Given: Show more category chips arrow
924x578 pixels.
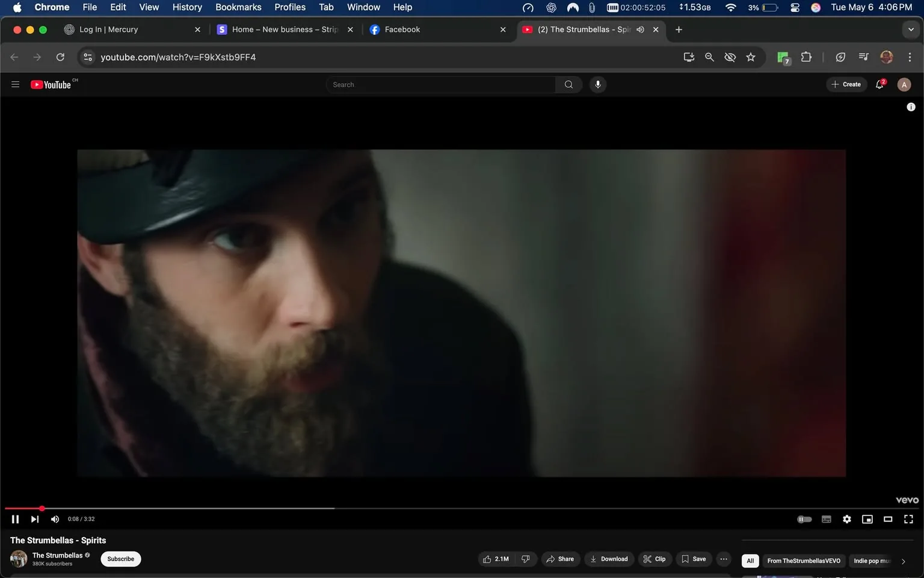Looking at the screenshot, I should click(x=903, y=561).
